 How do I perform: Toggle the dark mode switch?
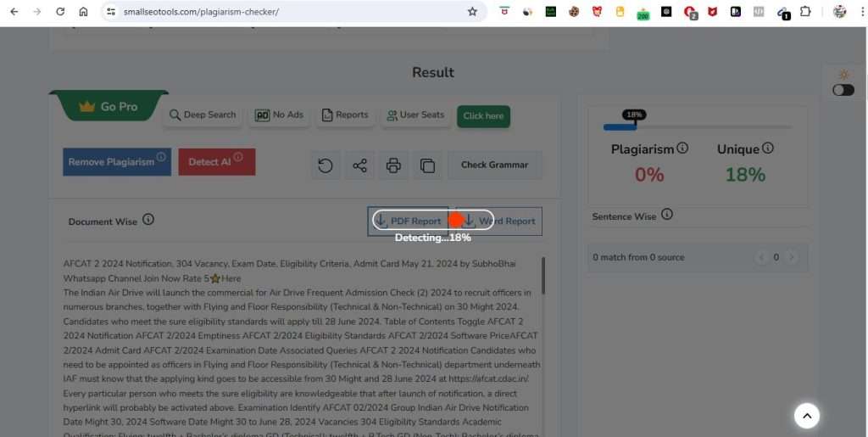tap(843, 90)
